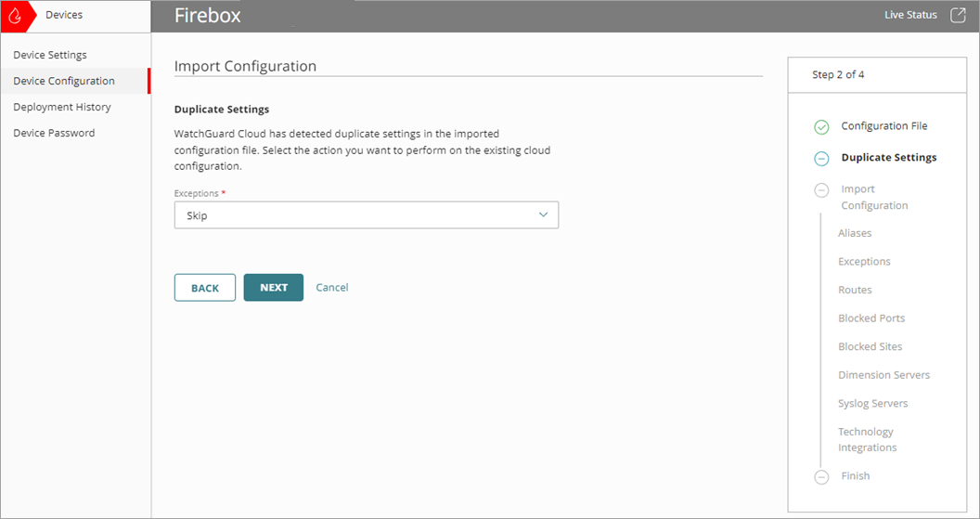The image size is (980, 519).
Task: Click the Live Status link
Action: pyautogui.click(x=910, y=15)
